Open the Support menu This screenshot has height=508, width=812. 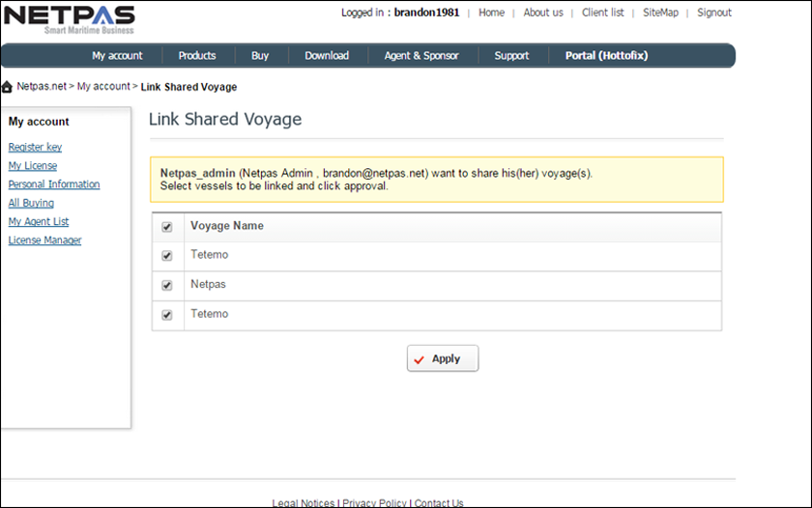pos(511,55)
